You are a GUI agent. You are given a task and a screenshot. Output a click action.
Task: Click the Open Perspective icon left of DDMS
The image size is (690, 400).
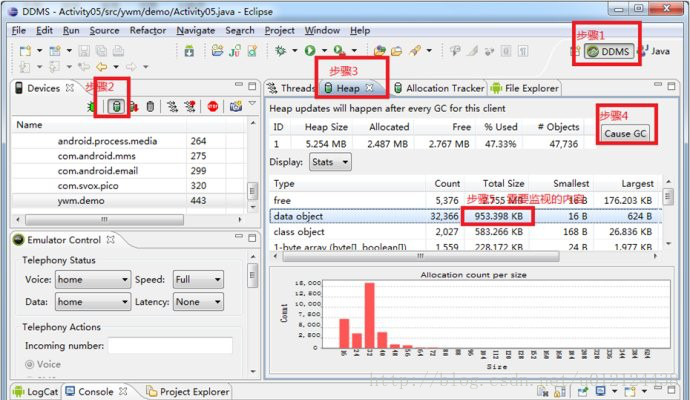(x=576, y=51)
